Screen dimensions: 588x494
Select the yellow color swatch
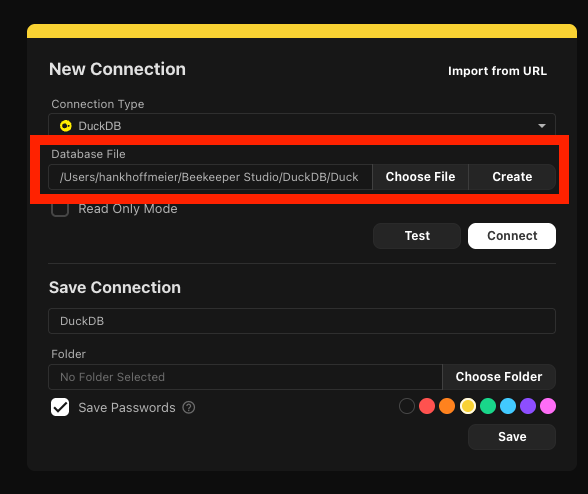tap(468, 406)
